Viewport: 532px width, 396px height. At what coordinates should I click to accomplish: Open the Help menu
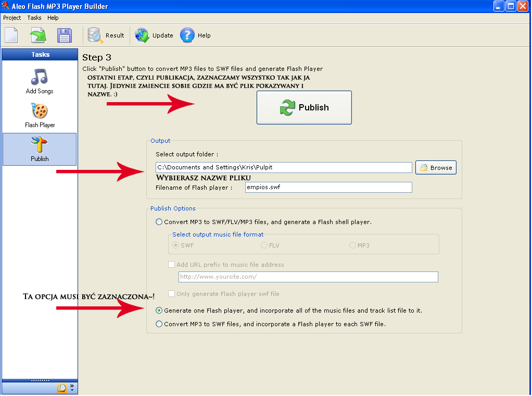click(x=53, y=18)
